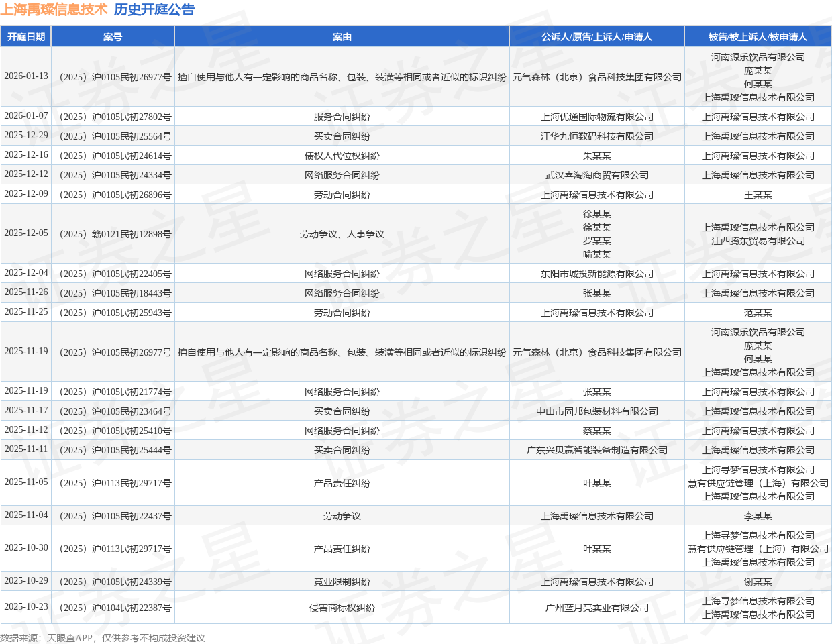Click the 上海禹璨信息技术 title text
The height and width of the screenshot is (644, 832).
(54, 9)
